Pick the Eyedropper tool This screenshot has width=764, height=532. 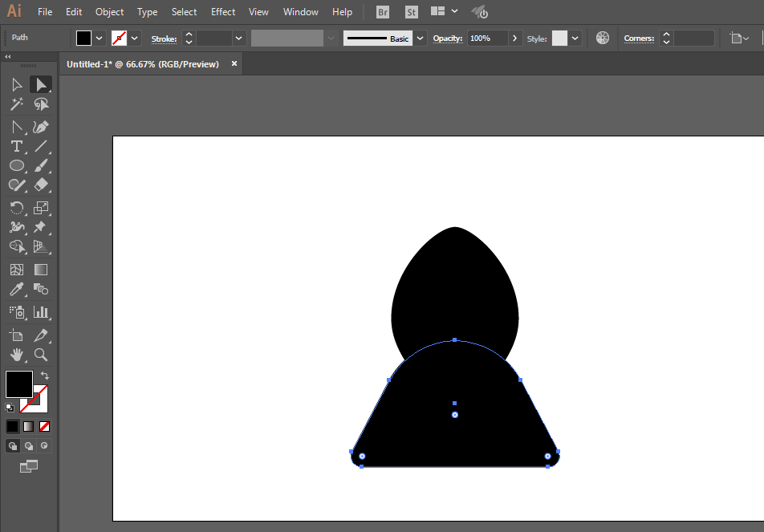coord(16,290)
